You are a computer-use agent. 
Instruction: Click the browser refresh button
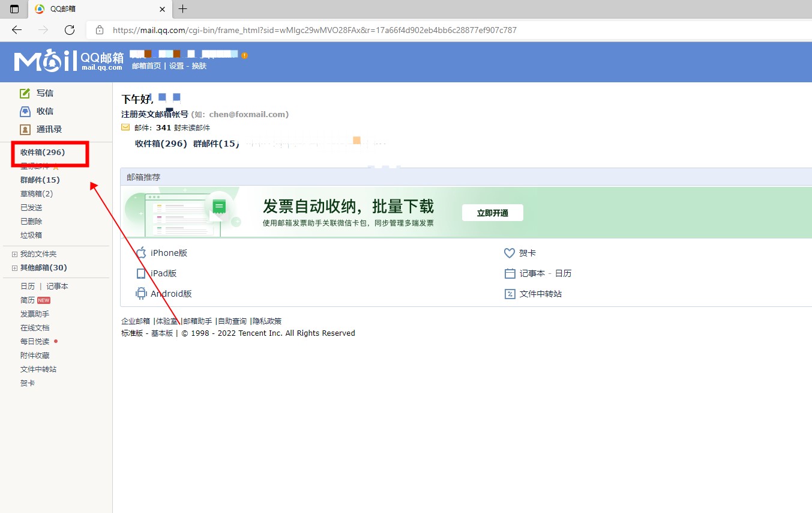70,30
